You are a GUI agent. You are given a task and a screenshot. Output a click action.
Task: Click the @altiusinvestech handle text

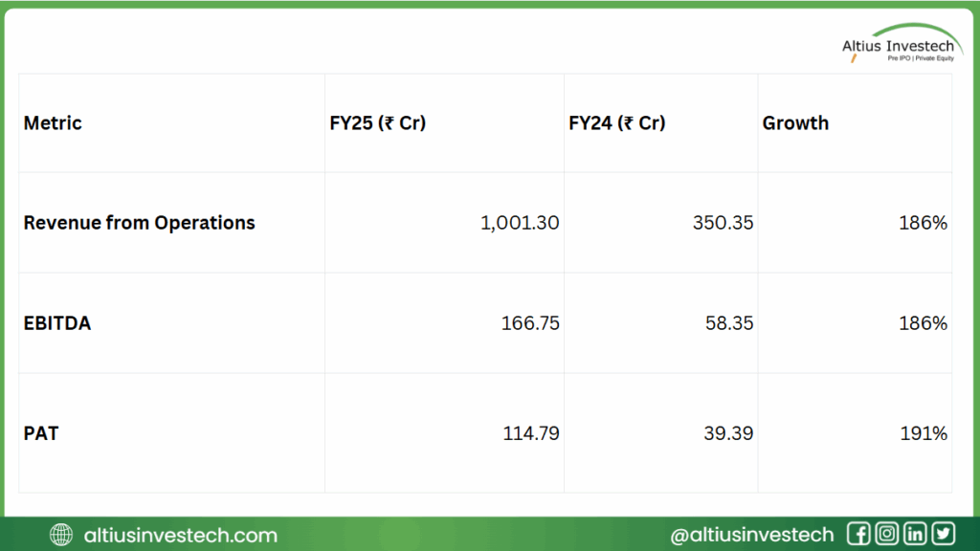click(x=751, y=535)
